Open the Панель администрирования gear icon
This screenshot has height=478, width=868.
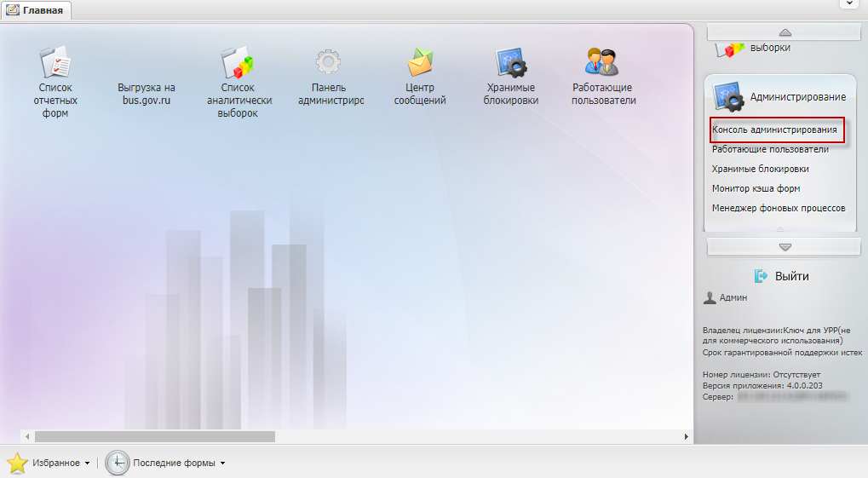tap(329, 62)
